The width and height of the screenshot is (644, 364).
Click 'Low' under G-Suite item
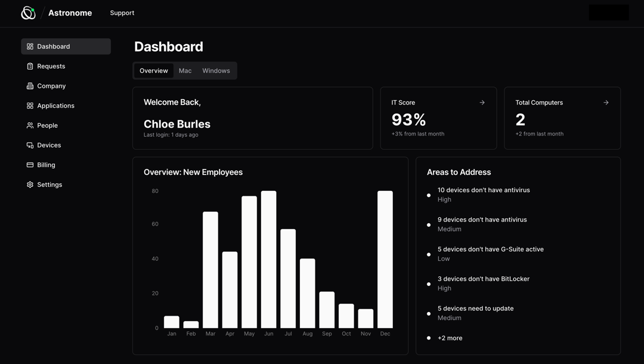[x=444, y=259]
